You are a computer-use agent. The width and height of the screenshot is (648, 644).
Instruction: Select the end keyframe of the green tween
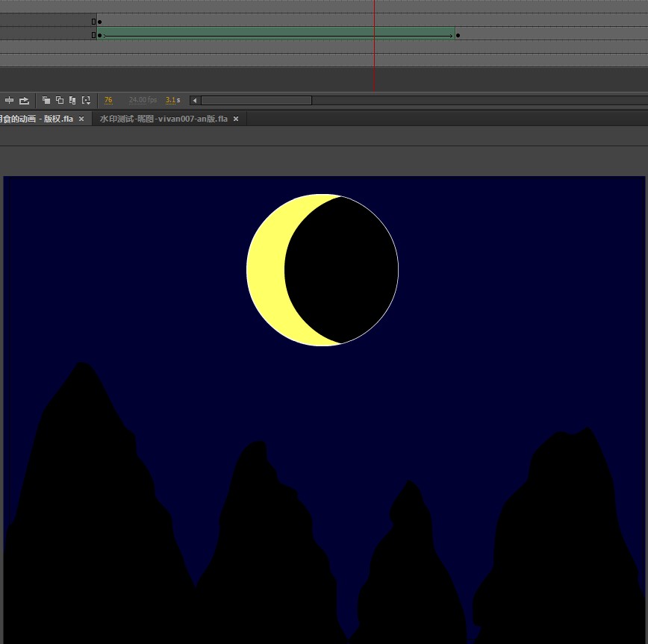458,35
